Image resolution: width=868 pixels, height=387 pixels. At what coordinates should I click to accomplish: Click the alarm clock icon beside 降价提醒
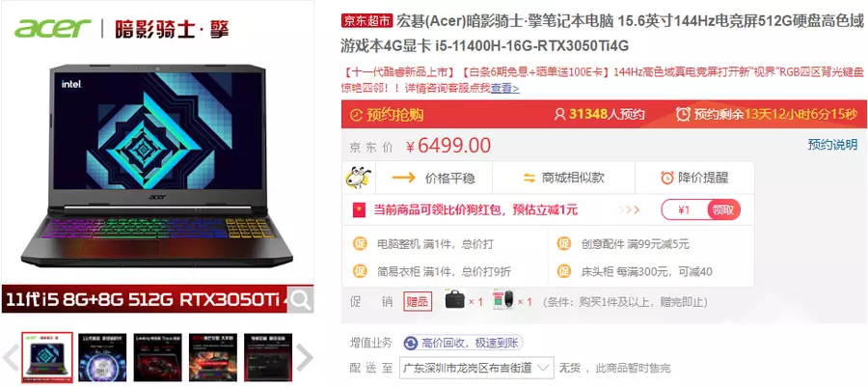pyautogui.click(x=667, y=178)
